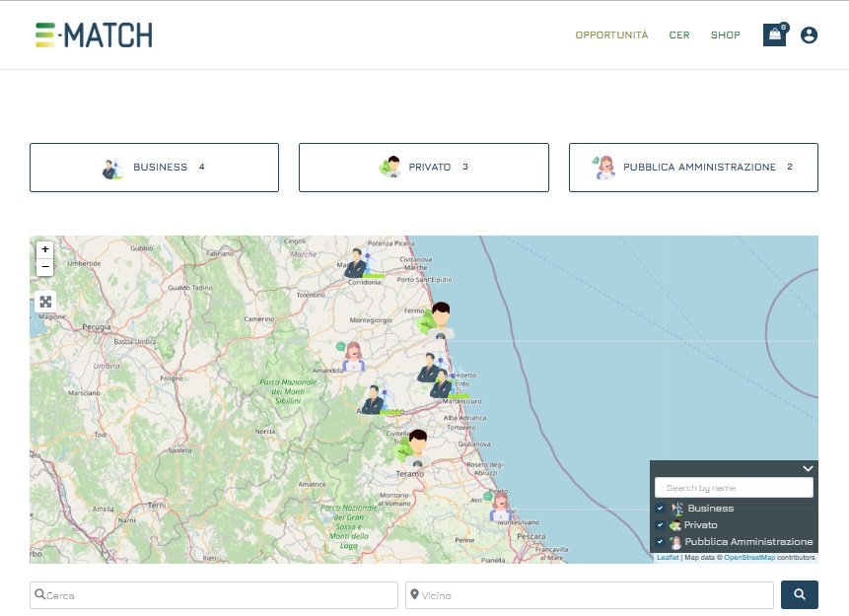Click the magnifier search submit button
This screenshot has height=616, width=849.
point(799,594)
